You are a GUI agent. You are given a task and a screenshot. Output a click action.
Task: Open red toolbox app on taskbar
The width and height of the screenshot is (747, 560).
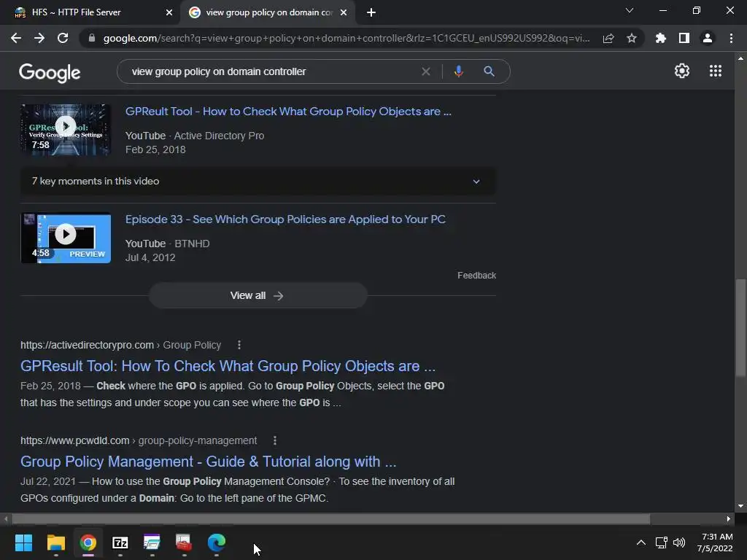(184, 542)
